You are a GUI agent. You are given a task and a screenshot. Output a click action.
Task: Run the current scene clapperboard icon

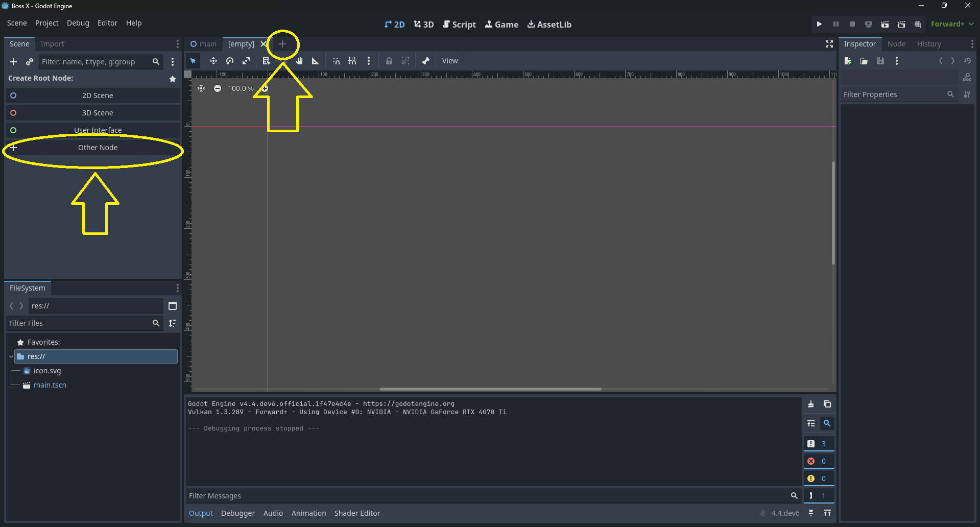885,24
